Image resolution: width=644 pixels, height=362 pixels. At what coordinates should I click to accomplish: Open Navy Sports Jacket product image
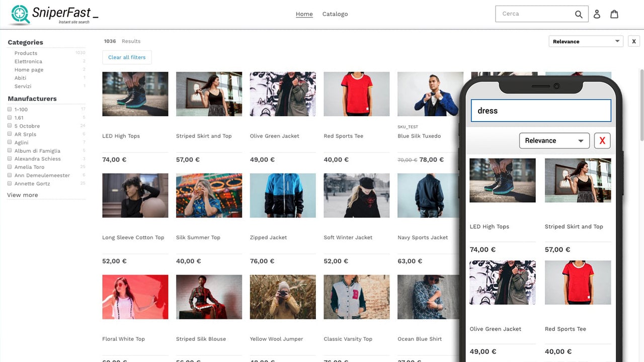429,196
